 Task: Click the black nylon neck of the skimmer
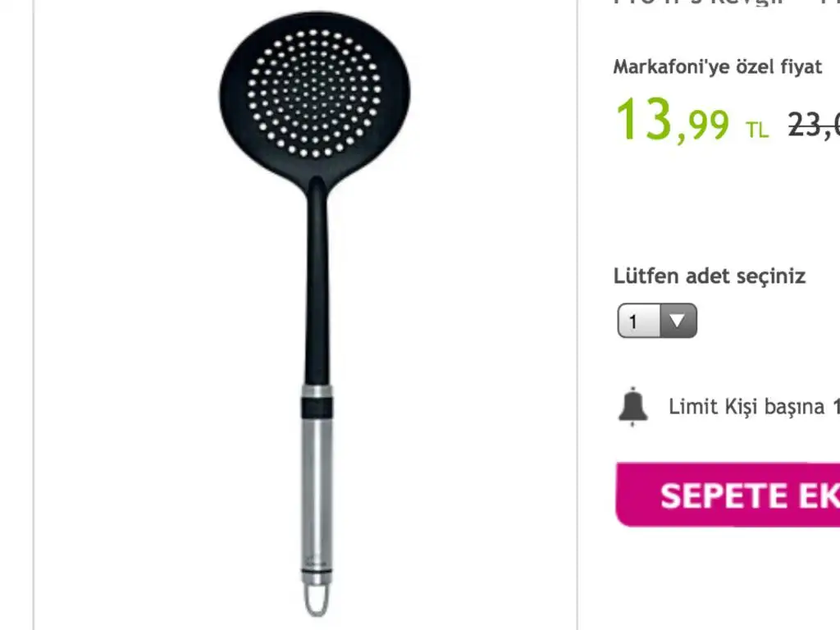[x=317, y=281]
